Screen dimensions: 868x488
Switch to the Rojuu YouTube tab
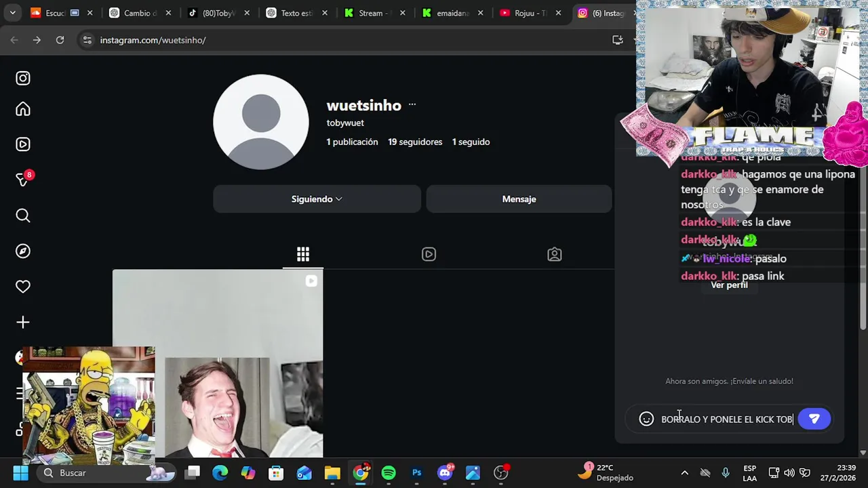click(x=532, y=13)
